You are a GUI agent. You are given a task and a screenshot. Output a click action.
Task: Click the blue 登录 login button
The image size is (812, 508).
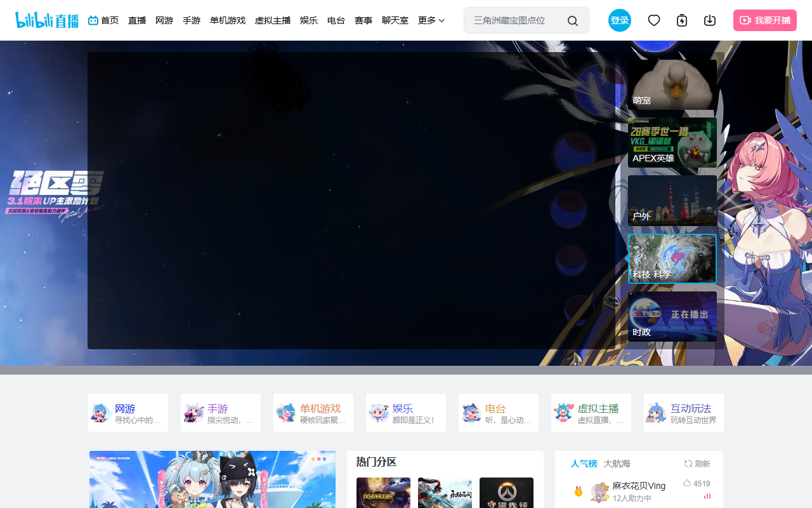point(620,20)
